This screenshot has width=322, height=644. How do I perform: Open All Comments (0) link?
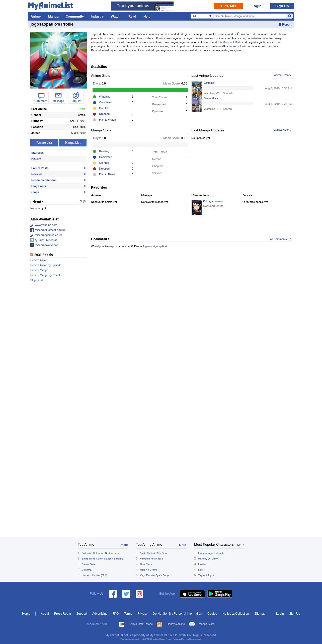coord(280,239)
